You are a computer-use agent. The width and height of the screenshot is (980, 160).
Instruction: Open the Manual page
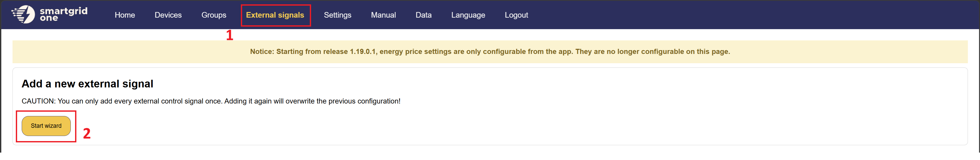(383, 15)
